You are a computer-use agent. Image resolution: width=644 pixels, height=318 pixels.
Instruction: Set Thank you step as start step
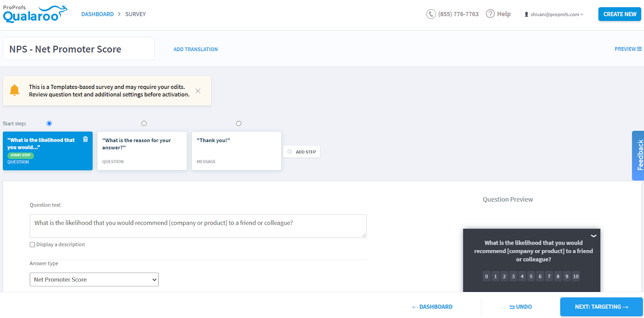239,124
